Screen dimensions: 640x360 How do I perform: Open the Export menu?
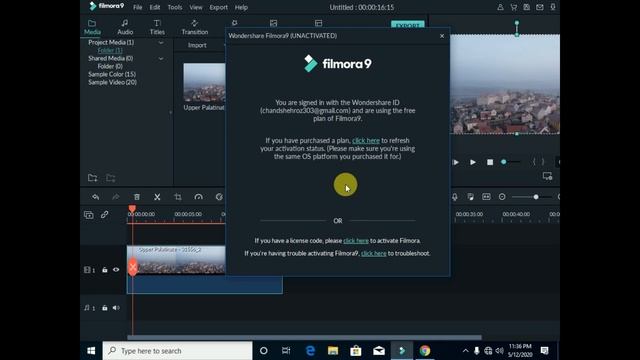(x=218, y=7)
